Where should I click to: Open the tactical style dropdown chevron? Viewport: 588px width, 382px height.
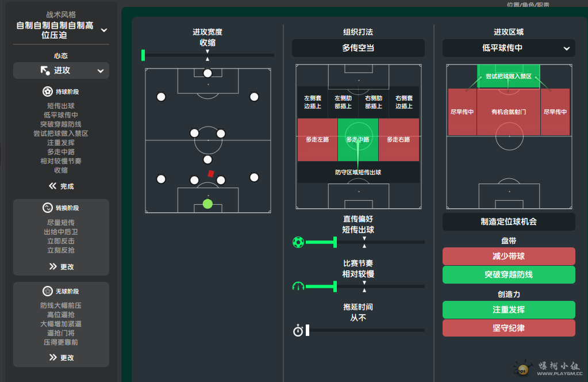104,30
